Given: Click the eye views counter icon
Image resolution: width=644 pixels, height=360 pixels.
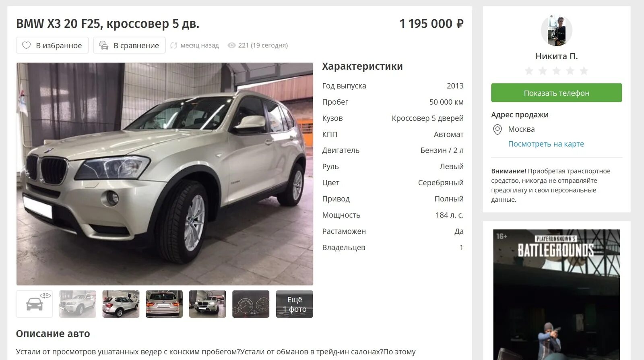Looking at the screenshot, I should (x=231, y=46).
